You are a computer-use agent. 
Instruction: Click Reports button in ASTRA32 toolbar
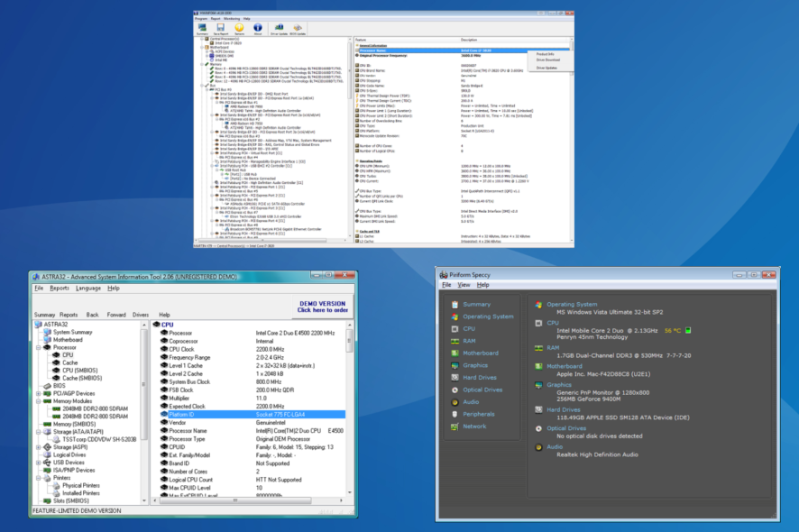click(x=69, y=315)
